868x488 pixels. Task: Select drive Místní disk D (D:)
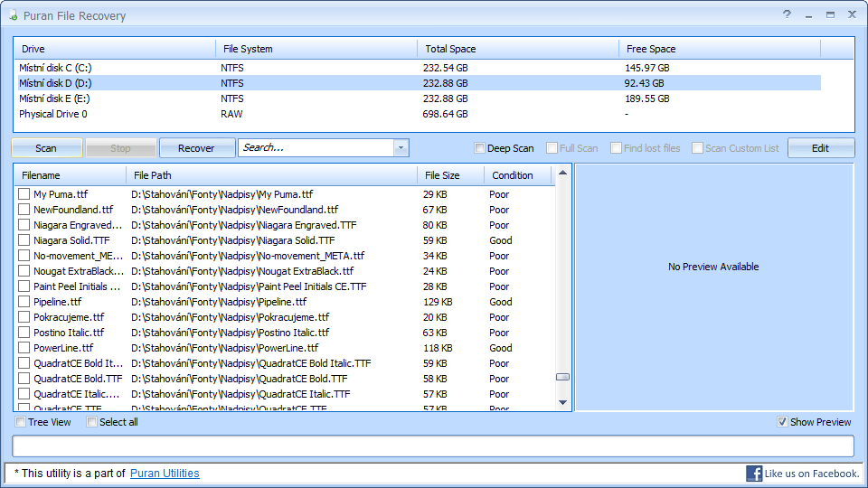tap(419, 83)
